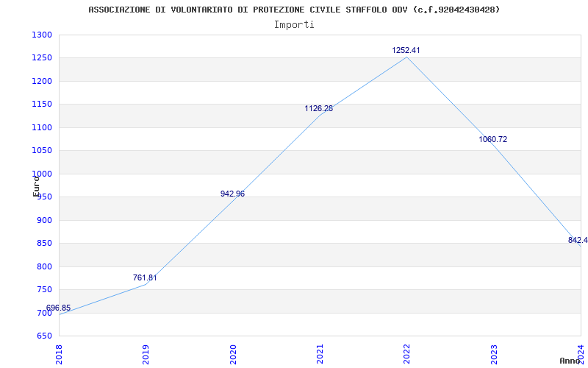
Task: Click the 2021 x-axis label
Action: coord(320,355)
